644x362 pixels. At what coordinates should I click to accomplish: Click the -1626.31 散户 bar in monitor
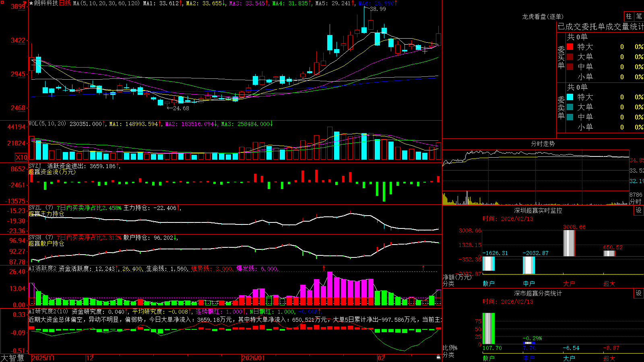tap(489, 263)
